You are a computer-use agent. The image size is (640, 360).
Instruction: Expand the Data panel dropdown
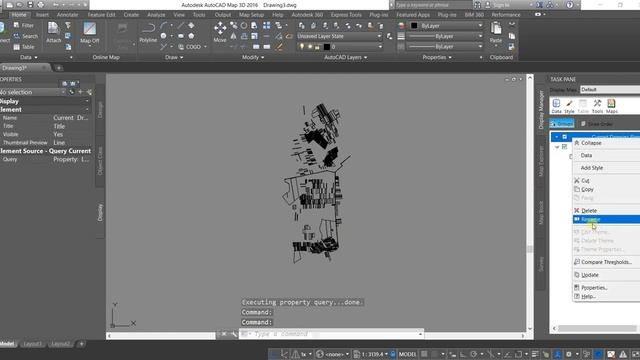(29, 58)
